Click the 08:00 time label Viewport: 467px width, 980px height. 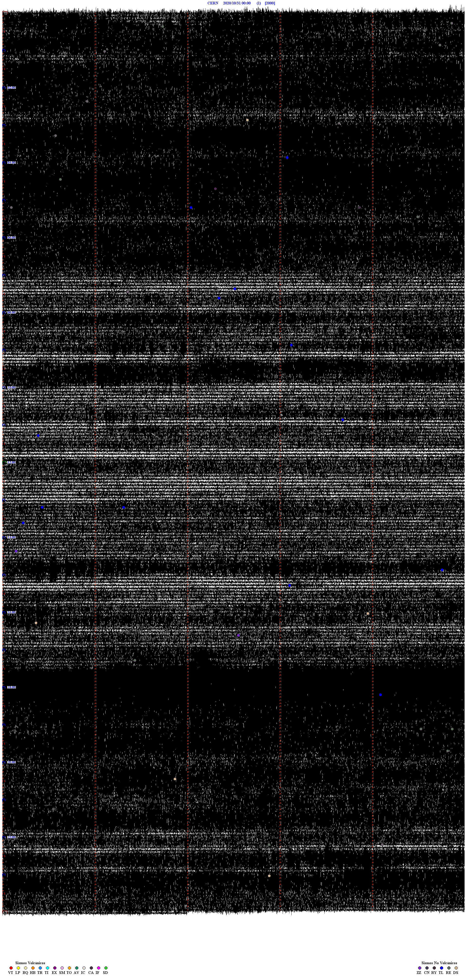11,312
